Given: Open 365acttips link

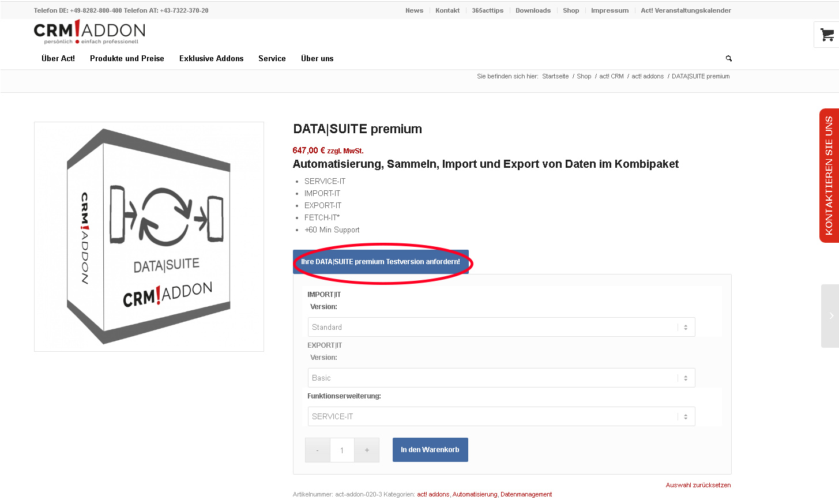Looking at the screenshot, I should coord(487,10).
